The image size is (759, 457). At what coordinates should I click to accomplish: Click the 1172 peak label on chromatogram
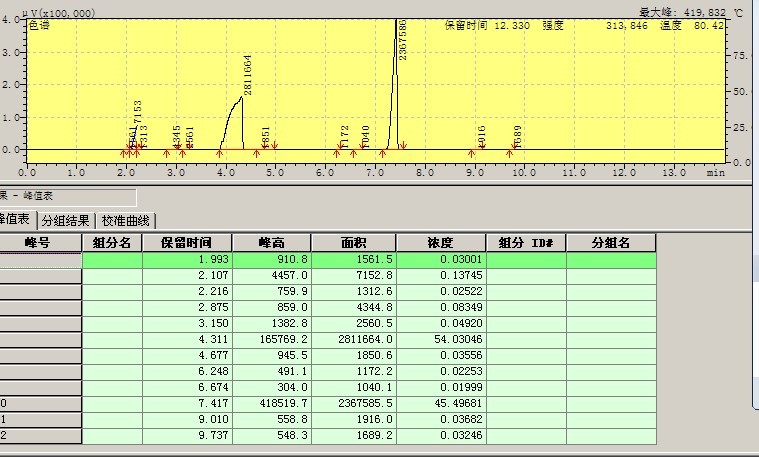point(345,137)
